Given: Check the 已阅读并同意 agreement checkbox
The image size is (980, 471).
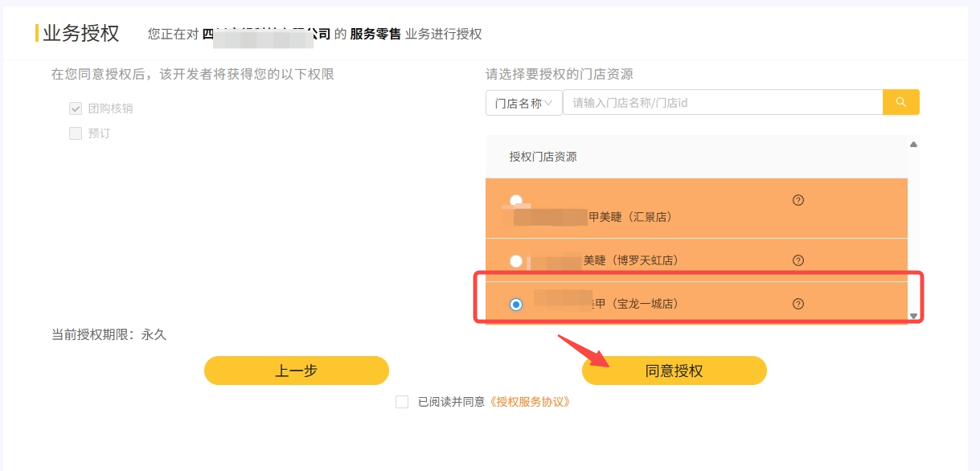Looking at the screenshot, I should coord(402,402).
